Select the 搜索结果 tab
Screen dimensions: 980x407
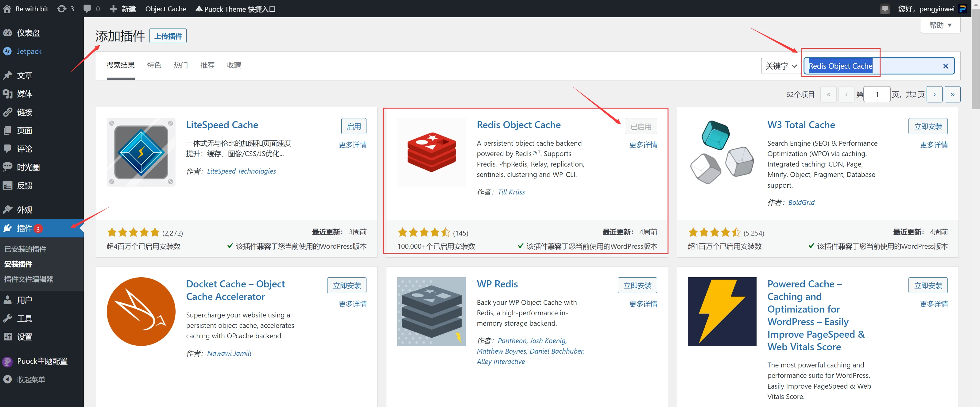click(121, 65)
